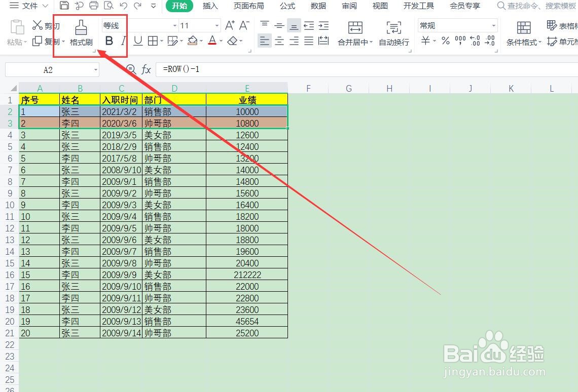Click the Print Preview icon
The image size is (578, 392).
click(109, 6)
